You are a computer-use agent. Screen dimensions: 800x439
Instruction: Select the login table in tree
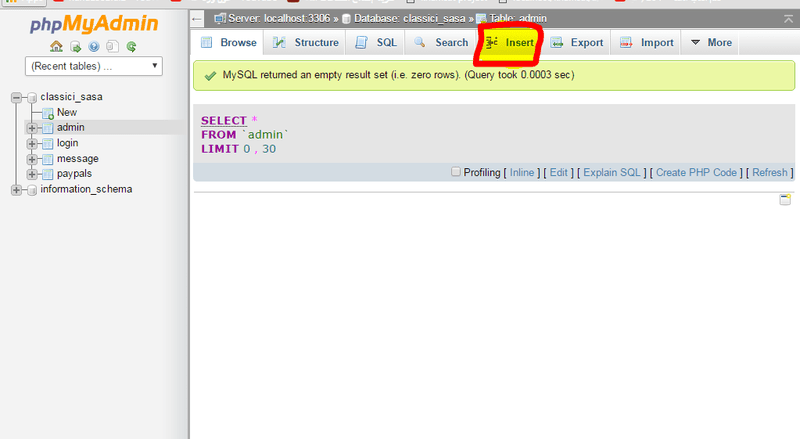(x=67, y=143)
